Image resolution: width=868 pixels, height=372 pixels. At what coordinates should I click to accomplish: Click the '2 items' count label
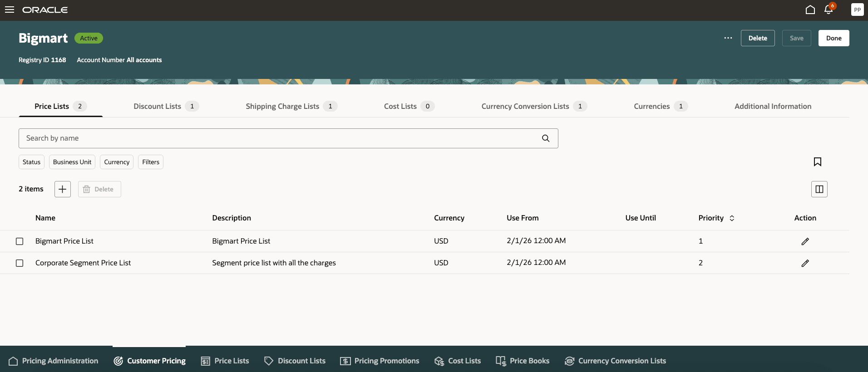pos(31,189)
